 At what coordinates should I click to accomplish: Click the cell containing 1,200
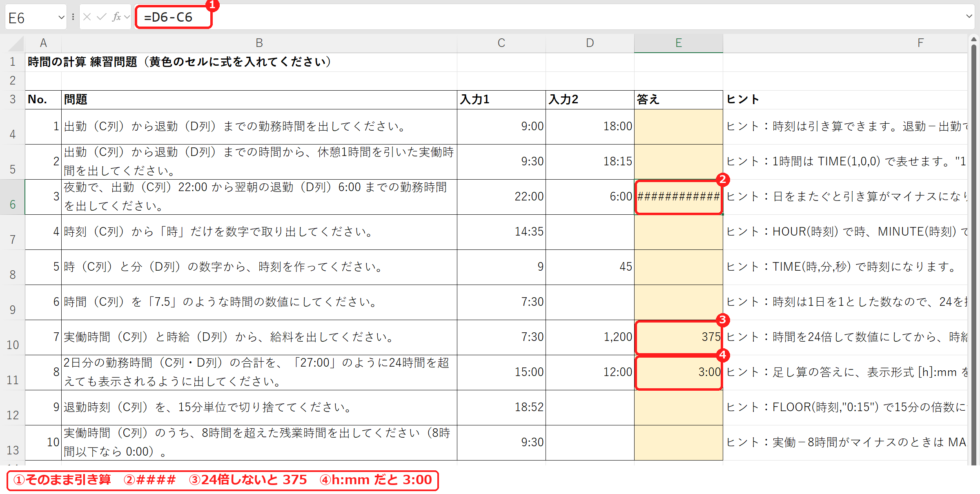(590, 338)
